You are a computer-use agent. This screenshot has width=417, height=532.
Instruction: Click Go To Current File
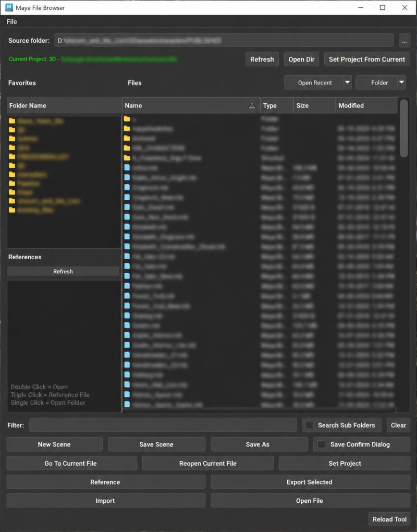click(72, 464)
